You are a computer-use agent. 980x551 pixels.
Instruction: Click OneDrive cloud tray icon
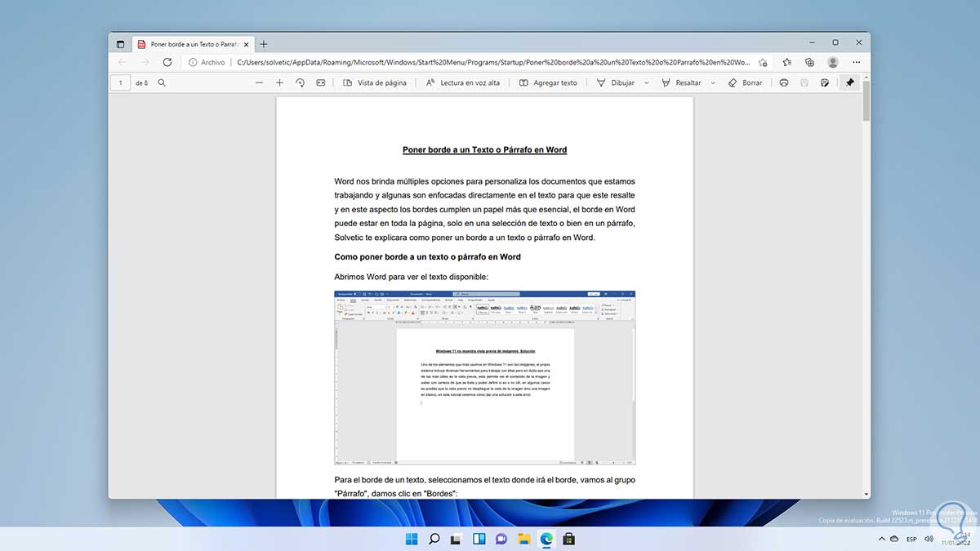pyautogui.click(x=896, y=539)
